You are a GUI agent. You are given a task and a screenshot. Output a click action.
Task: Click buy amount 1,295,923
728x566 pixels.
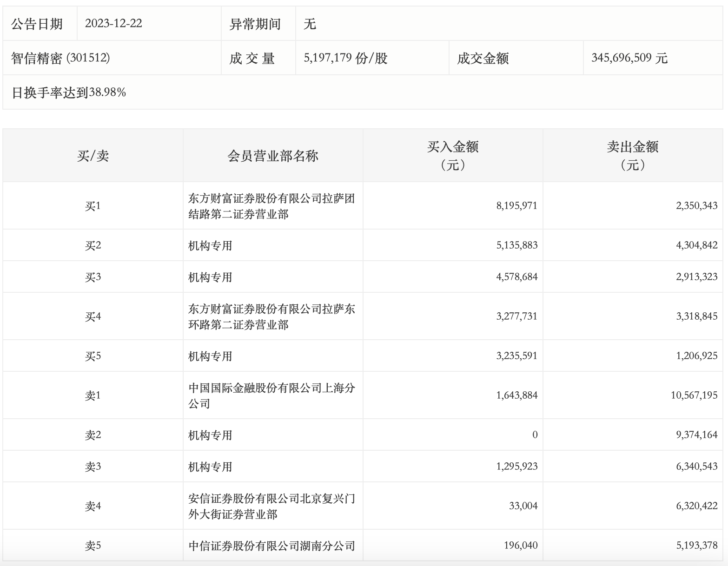point(516,467)
